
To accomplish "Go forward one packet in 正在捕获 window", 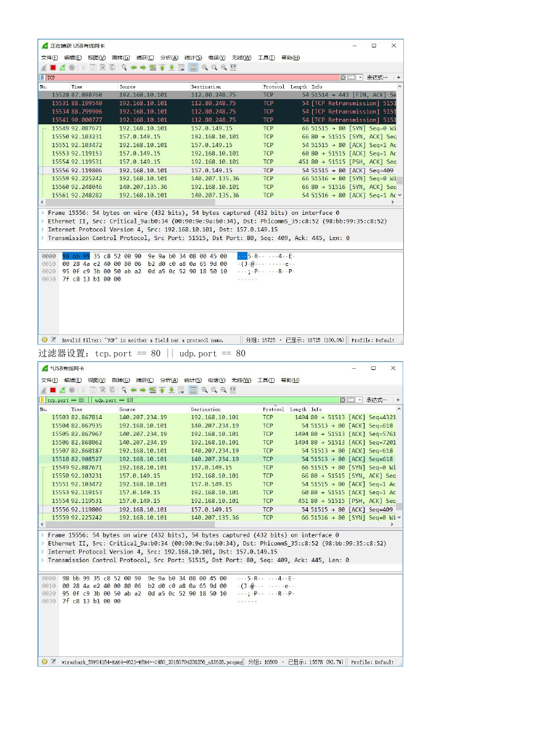I will [x=143, y=67].
